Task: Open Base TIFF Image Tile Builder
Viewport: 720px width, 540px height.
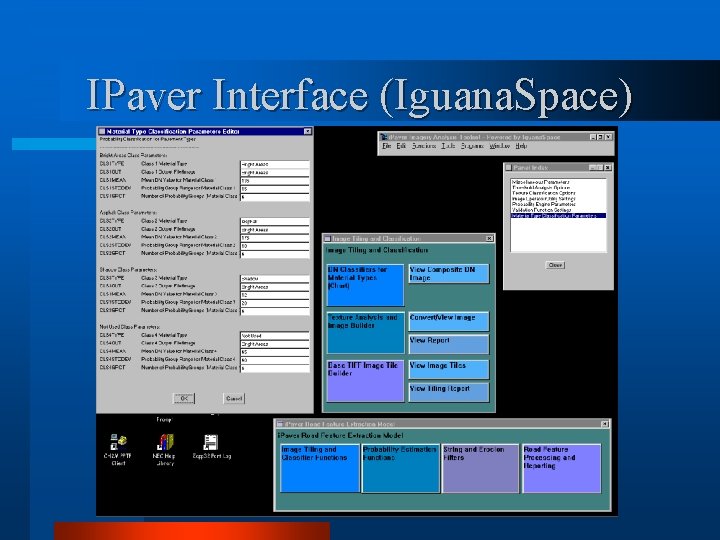Action: tap(366, 381)
